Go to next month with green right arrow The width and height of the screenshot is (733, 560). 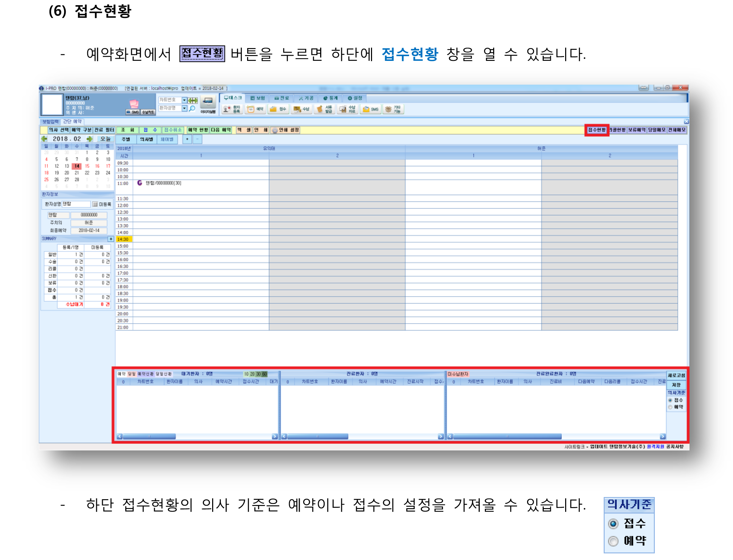[90, 139]
